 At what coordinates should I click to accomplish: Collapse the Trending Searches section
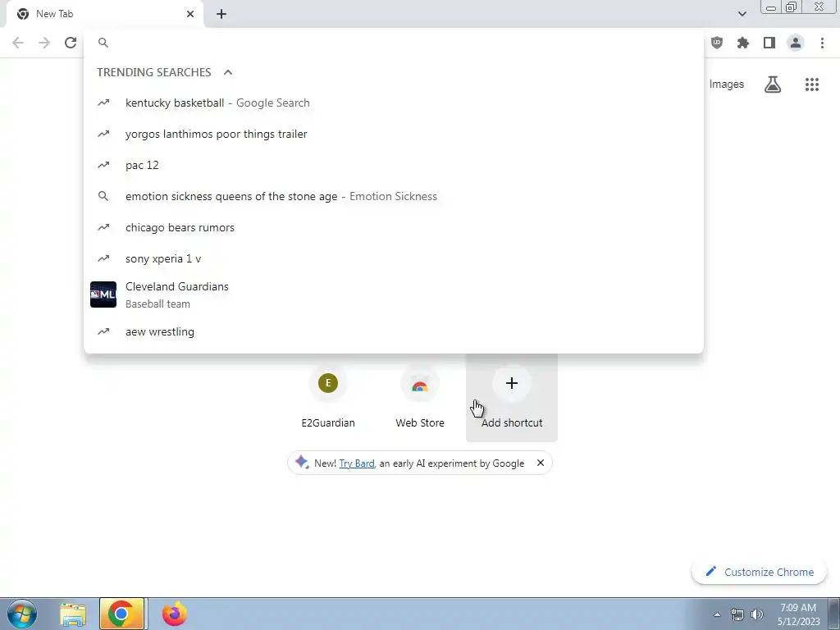click(228, 72)
